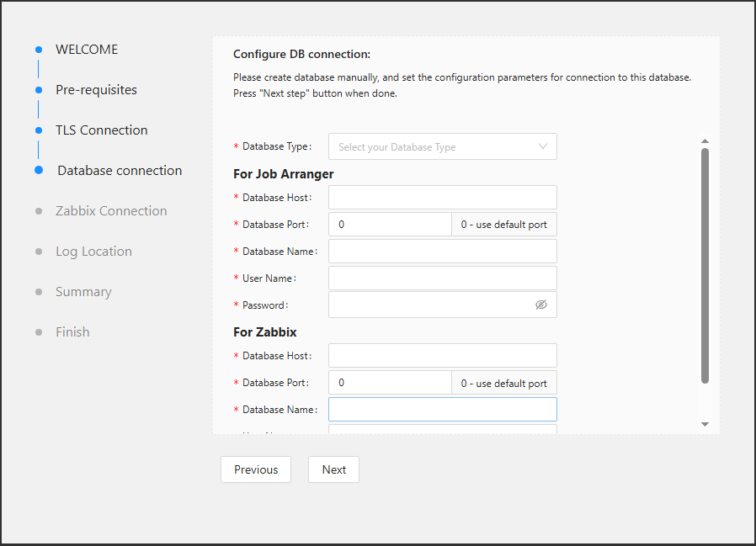Open the Database Type dropdown
The width and height of the screenshot is (756, 546).
coord(443,146)
